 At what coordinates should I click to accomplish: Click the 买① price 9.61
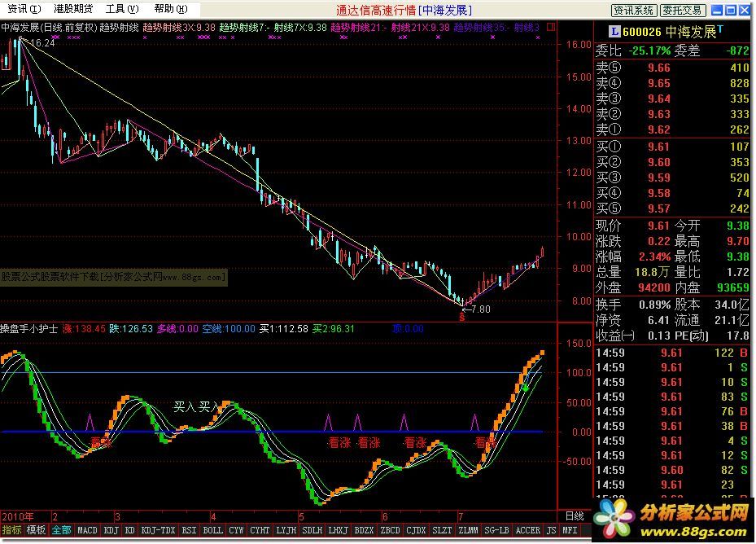coord(658,147)
